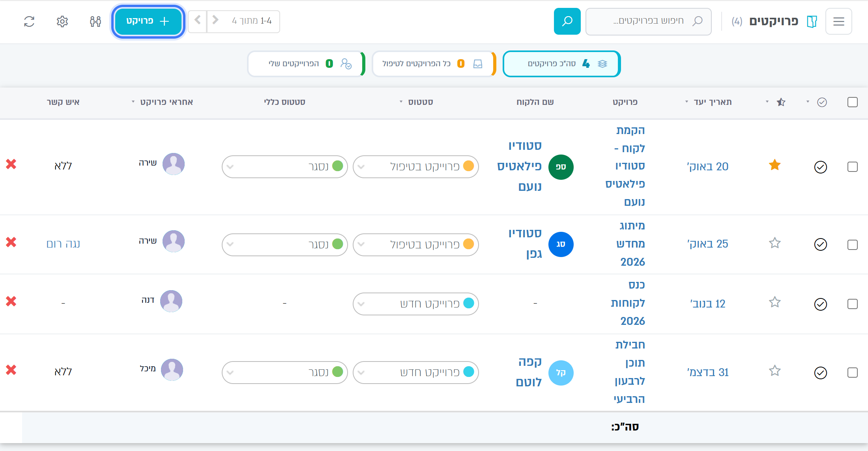Open client סטודיו גפן
Viewport: 868px width, 451px height.
pyautogui.click(x=525, y=243)
